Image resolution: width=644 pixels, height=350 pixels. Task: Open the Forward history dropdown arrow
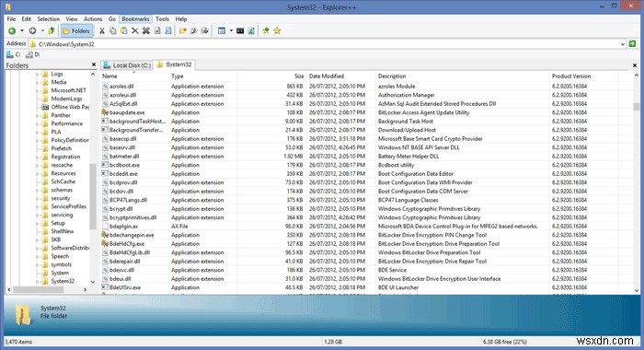click(x=42, y=30)
